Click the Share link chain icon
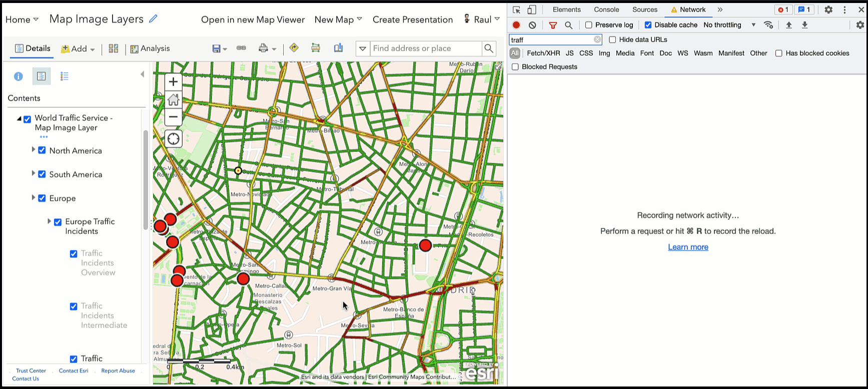This screenshot has height=389, width=868. pyautogui.click(x=241, y=48)
